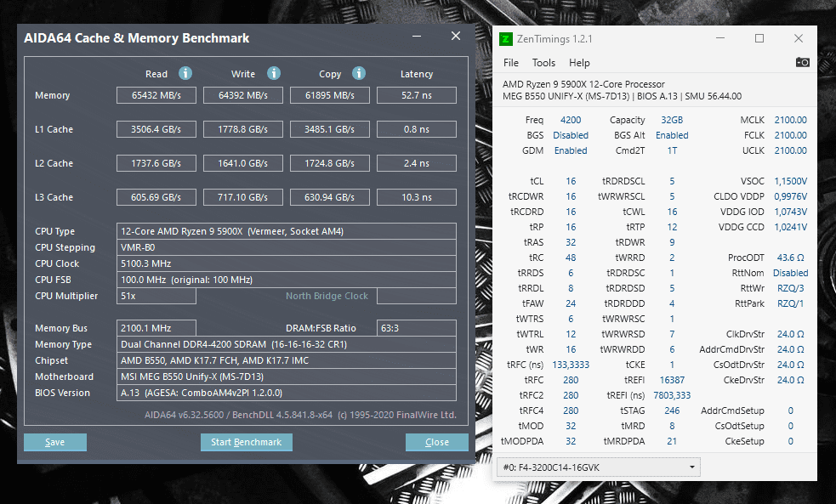Viewport: 836px width, 504px height.
Task: Click the tFAW value 24
Action: [571, 303]
